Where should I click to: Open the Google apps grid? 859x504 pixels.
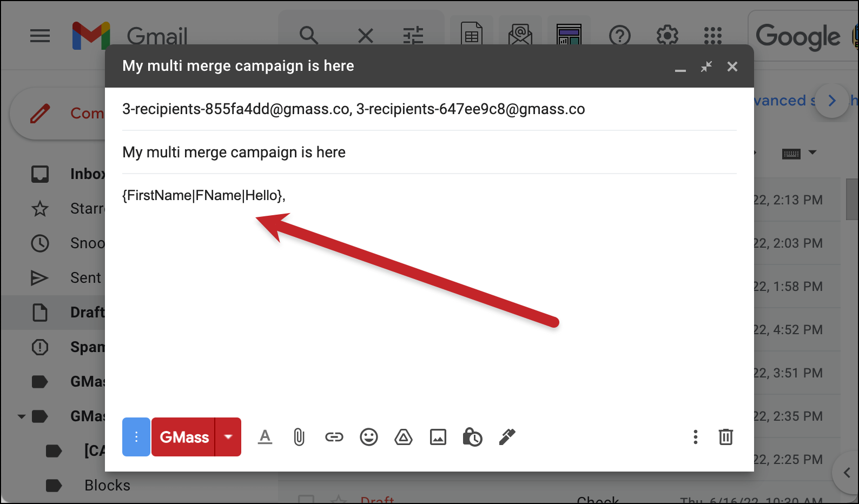[x=713, y=36]
